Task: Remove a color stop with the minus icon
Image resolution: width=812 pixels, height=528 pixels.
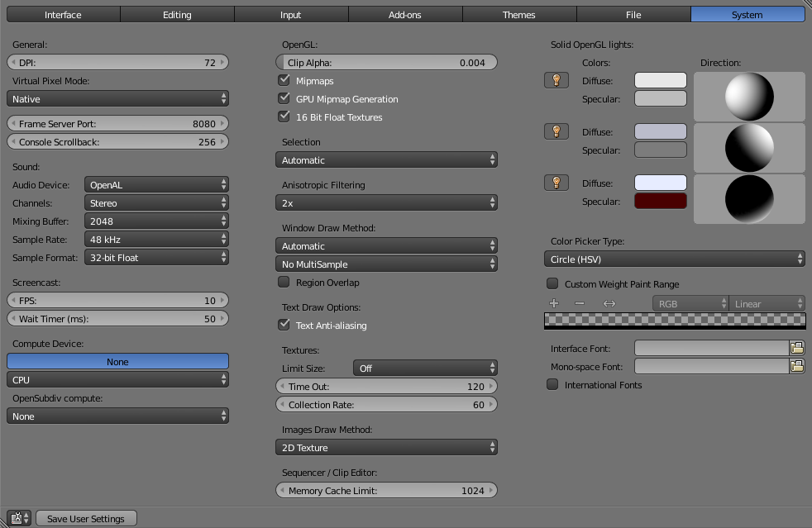Action: point(580,303)
